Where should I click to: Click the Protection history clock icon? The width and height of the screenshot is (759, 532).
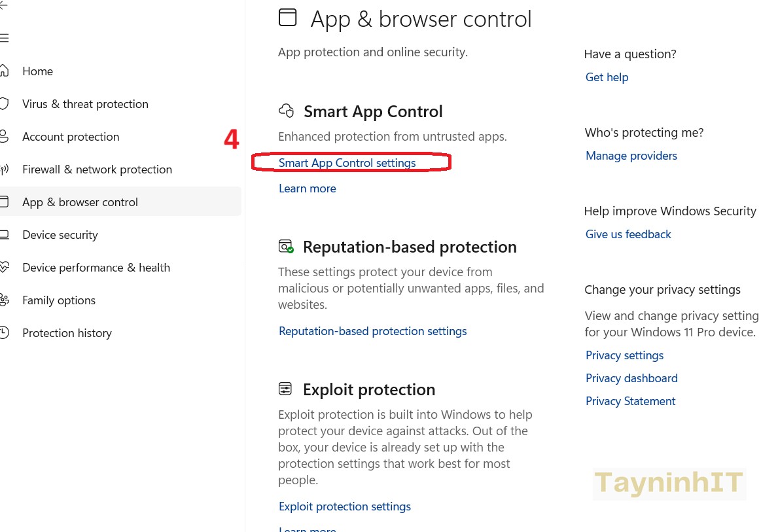[5, 332]
